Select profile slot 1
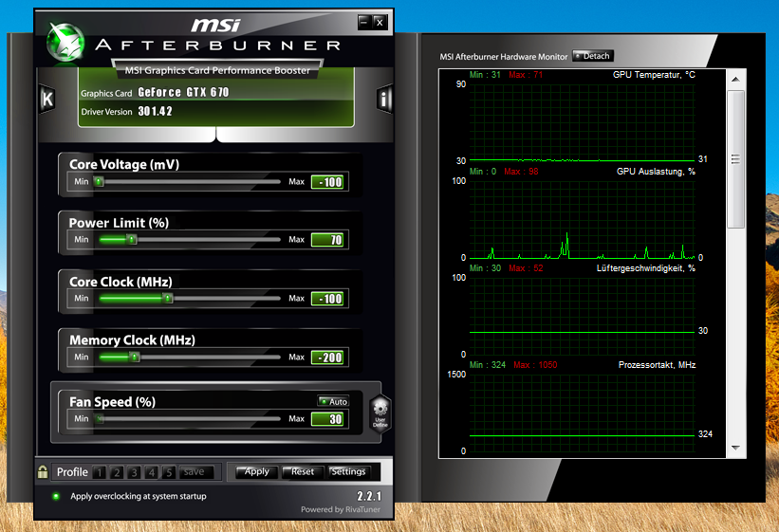Image resolution: width=779 pixels, height=532 pixels. 100,472
